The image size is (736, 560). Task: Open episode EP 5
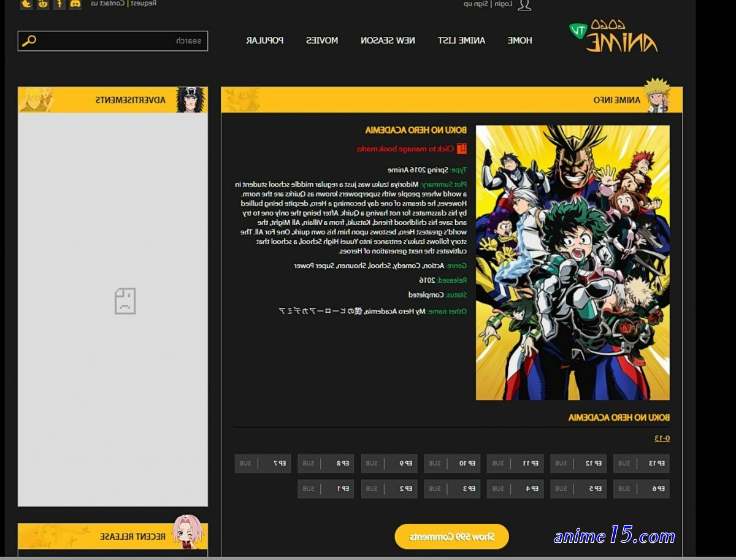(x=578, y=489)
